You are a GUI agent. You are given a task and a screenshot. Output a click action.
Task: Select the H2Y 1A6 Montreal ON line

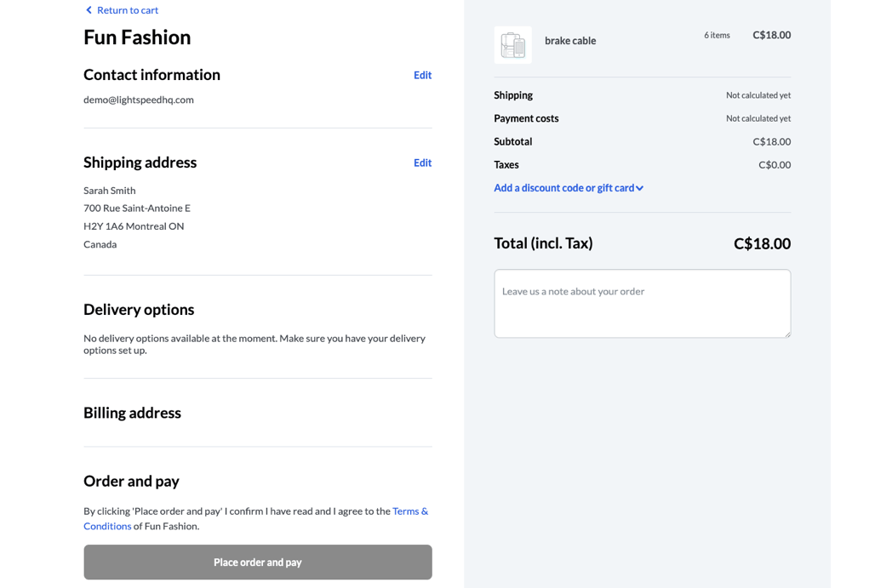(x=134, y=226)
